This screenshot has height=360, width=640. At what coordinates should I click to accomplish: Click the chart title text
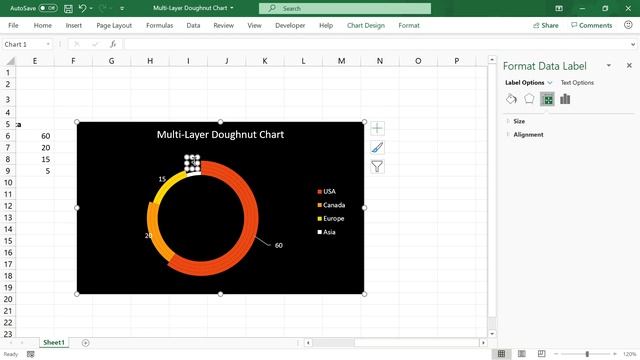(220, 135)
